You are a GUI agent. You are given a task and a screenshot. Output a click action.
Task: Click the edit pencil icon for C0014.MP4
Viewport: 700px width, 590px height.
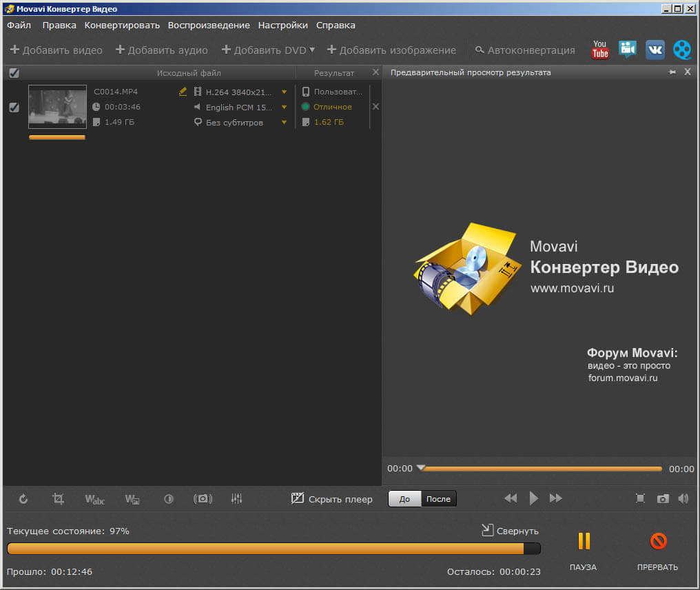tap(183, 92)
